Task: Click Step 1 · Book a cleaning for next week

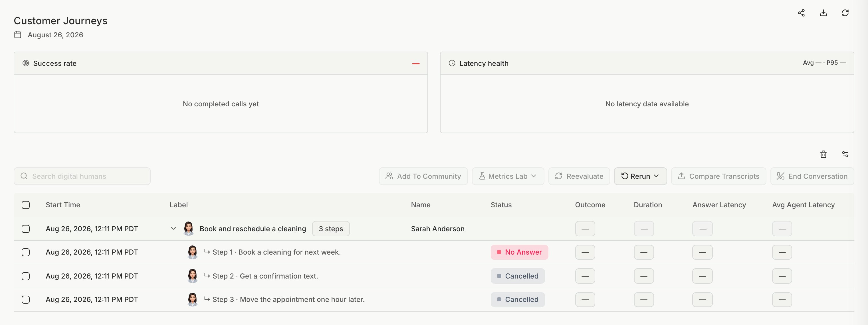Action: [277, 252]
